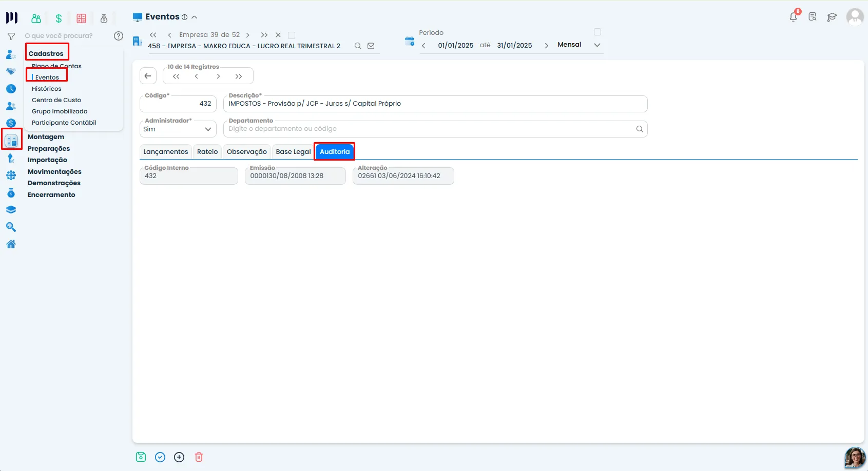This screenshot has width=868, height=471.
Task: Open Históricos in Cadastros menu
Action: coord(47,89)
